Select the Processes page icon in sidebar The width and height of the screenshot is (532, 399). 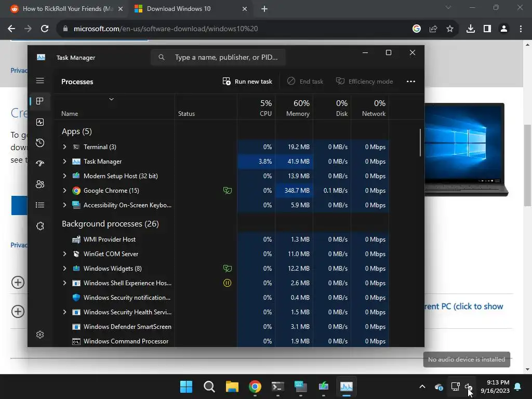[x=40, y=101]
